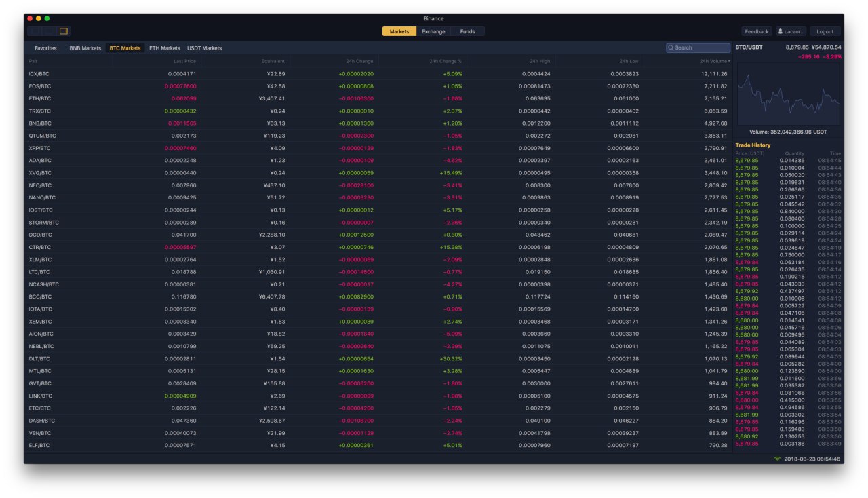This screenshot has height=498, width=868.
Task: Open the Feedback button
Action: pyautogui.click(x=756, y=31)
